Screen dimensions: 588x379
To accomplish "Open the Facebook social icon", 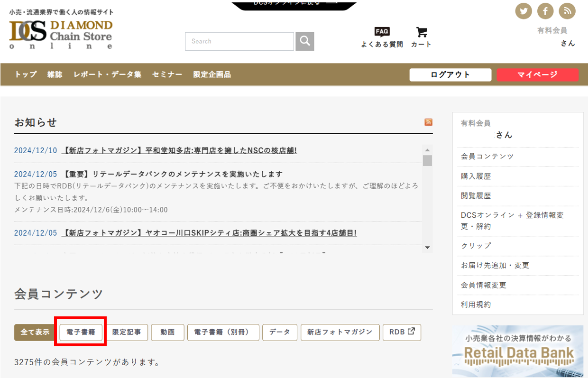I will (545, 11).
